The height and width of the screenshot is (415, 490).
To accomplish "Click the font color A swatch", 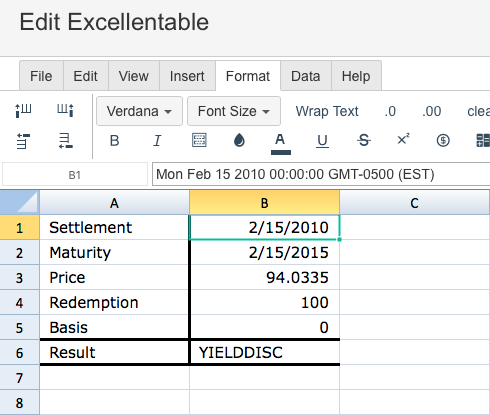I will point(281,143).
